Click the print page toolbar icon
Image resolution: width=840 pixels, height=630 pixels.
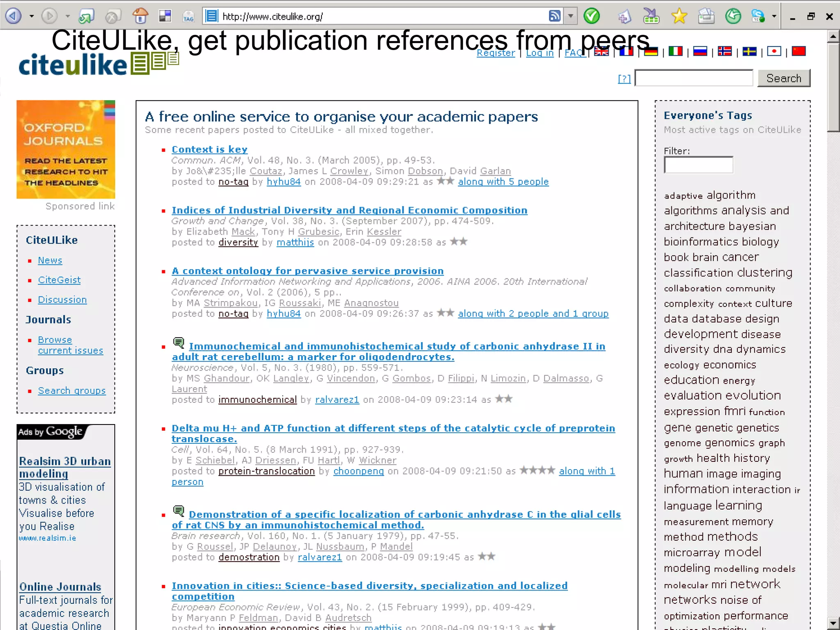706,16
